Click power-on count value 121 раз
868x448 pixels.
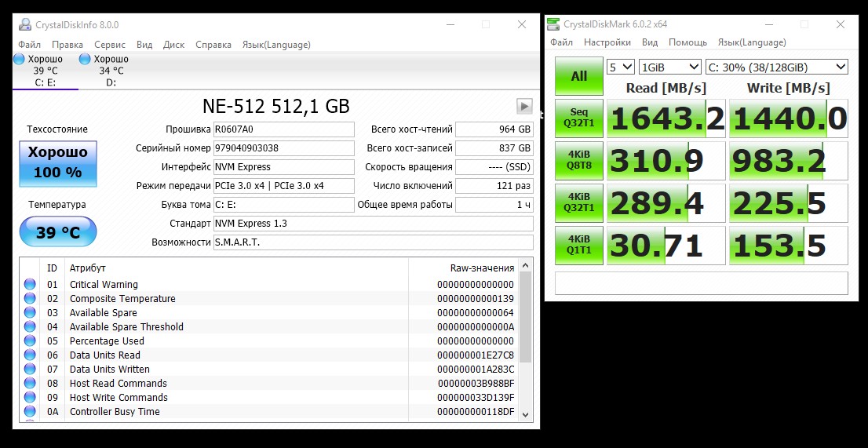point(494,186)
